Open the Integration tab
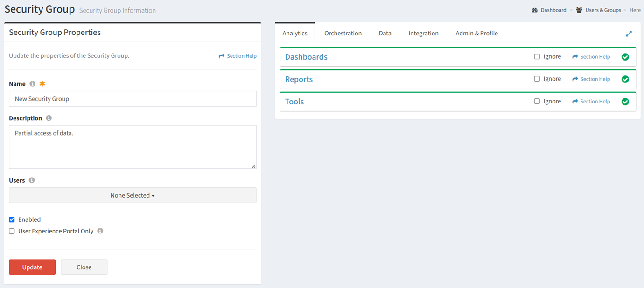 tap(423, 33)
